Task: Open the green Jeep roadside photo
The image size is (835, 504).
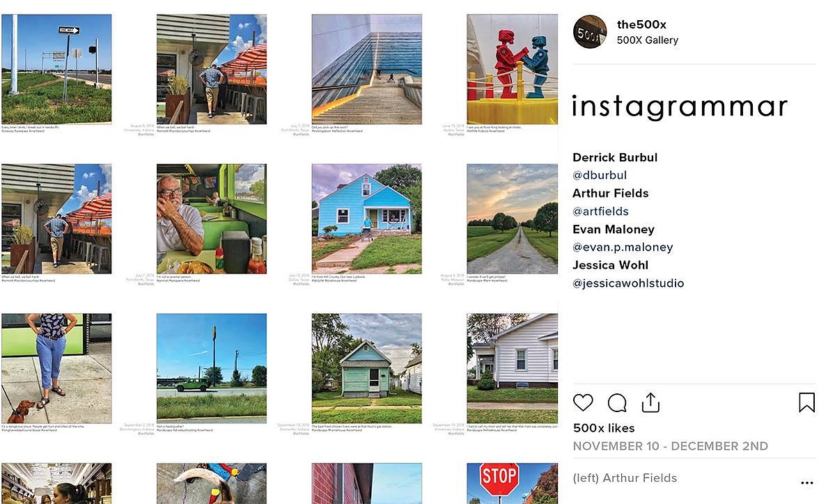Action: [212, 368]
